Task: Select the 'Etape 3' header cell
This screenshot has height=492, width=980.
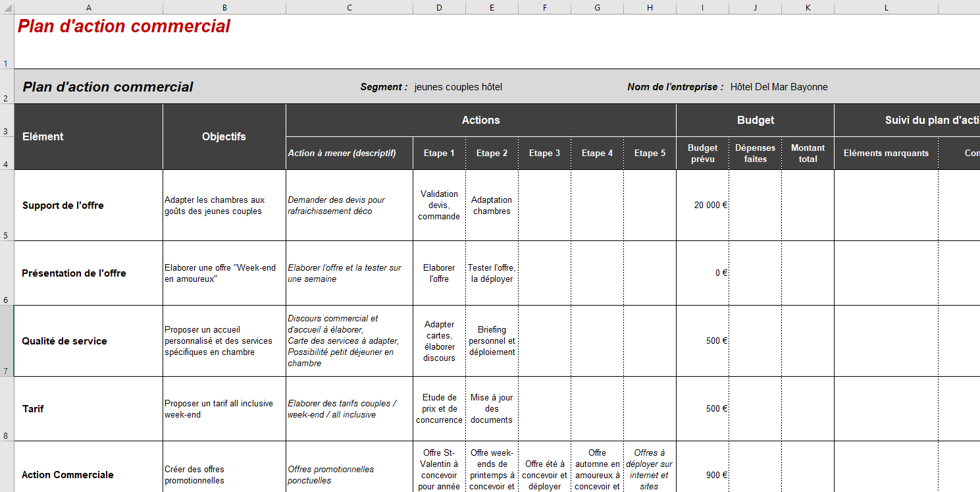Action: click(x=544, y=153)
